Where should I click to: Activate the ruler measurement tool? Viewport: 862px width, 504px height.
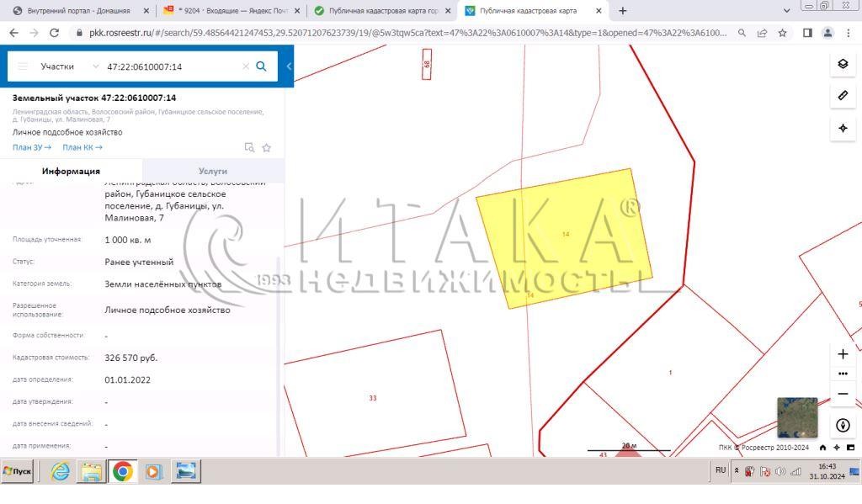tap(843, 96)
